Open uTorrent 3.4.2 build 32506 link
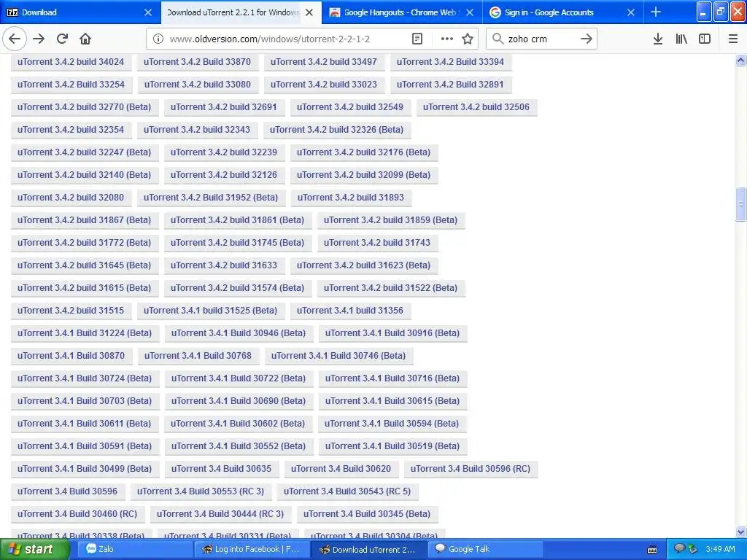Viewport: 747px width, 560px height. click(x=476, y=107)
